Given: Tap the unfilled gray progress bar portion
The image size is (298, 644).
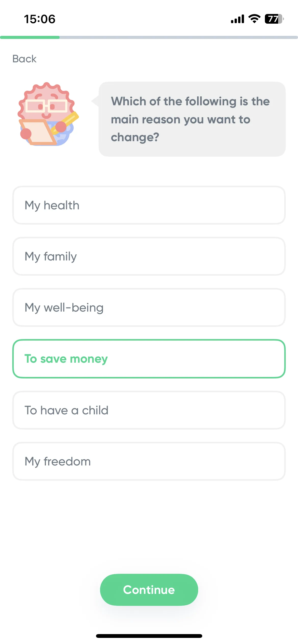Looking at the screenshot, I should [x=179, y=37].
